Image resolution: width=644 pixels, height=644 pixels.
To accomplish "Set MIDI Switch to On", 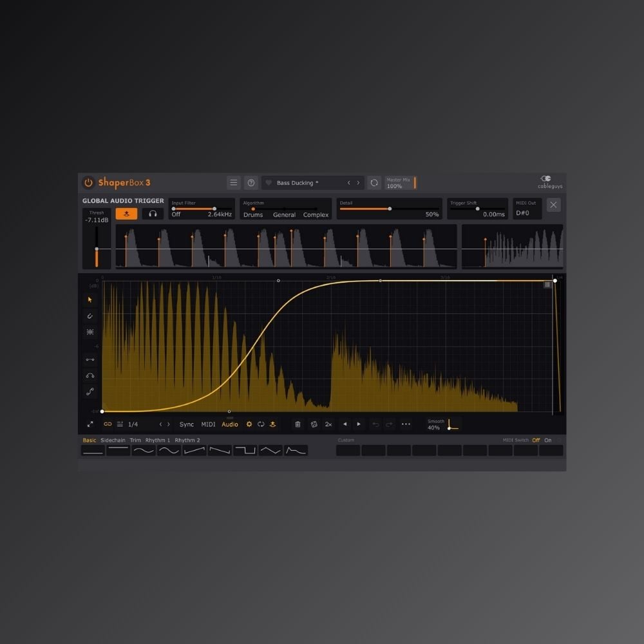I will (548, 440).
